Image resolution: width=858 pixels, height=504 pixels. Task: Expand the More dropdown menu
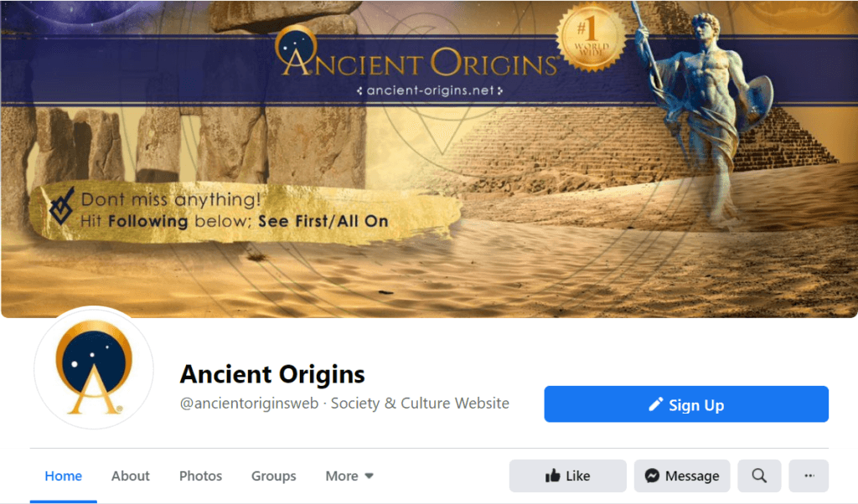pyautogui.click(x=349, y=476)
